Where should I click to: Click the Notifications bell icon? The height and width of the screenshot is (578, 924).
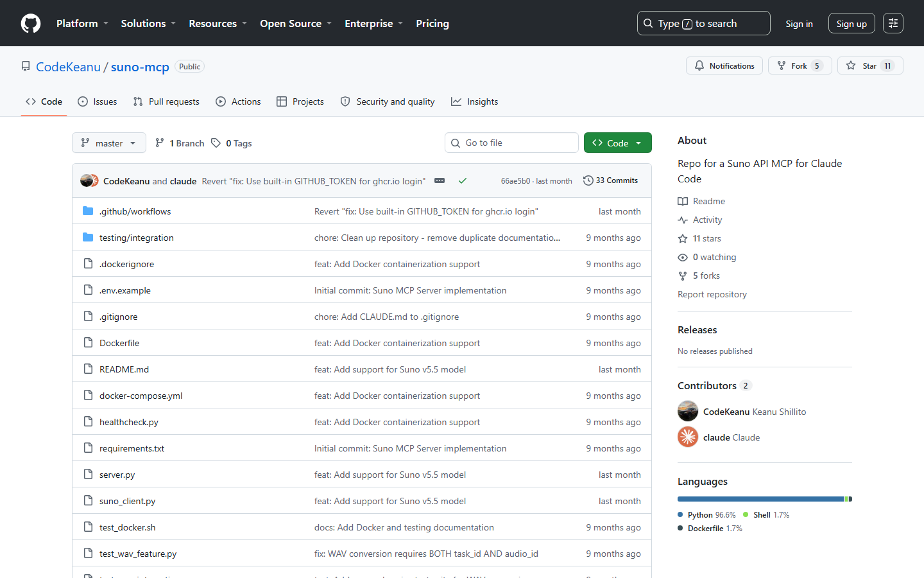(x=699, y=66)
